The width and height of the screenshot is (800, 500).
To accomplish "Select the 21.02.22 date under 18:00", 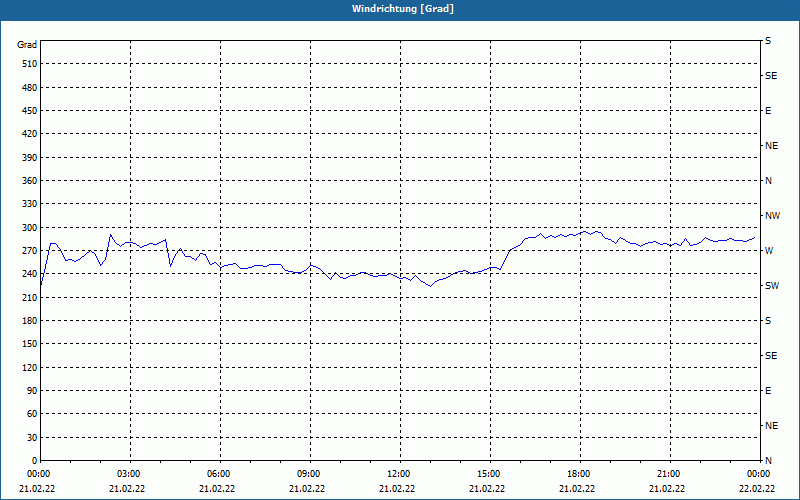I will 577,489.
